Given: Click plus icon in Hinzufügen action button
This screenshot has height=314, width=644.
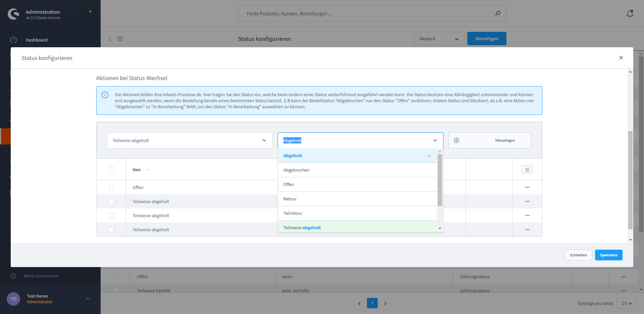Looking at the screenshot, I should [x=457, y=140].
